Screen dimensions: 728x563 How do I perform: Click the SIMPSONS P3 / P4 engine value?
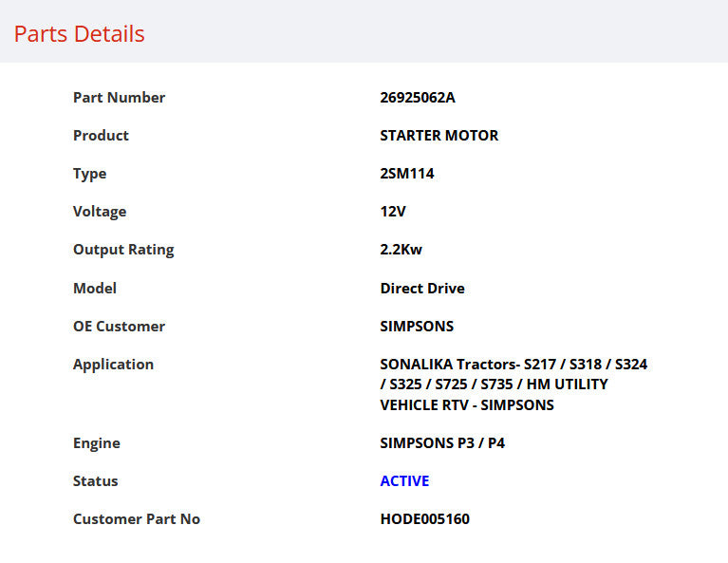click(442, 442)
